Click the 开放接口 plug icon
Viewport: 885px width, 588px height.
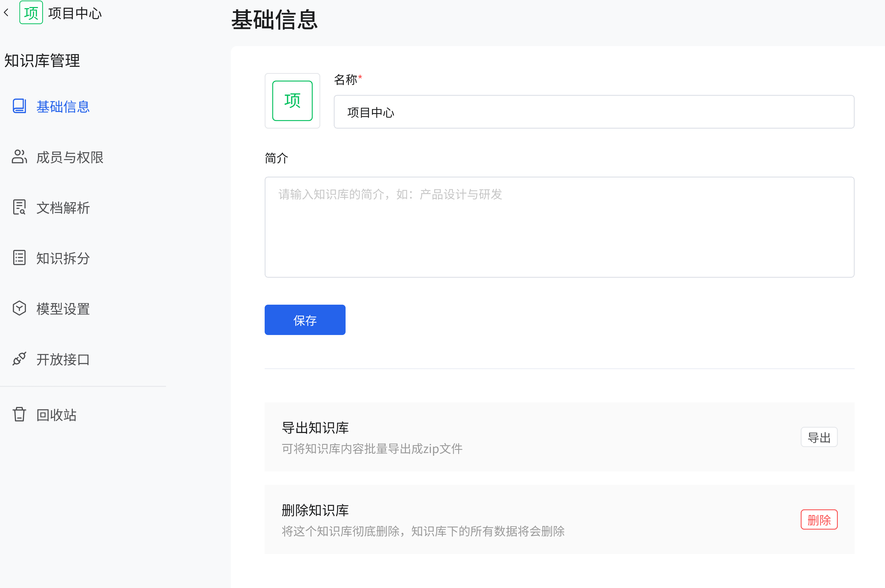[x=19, y=359]
